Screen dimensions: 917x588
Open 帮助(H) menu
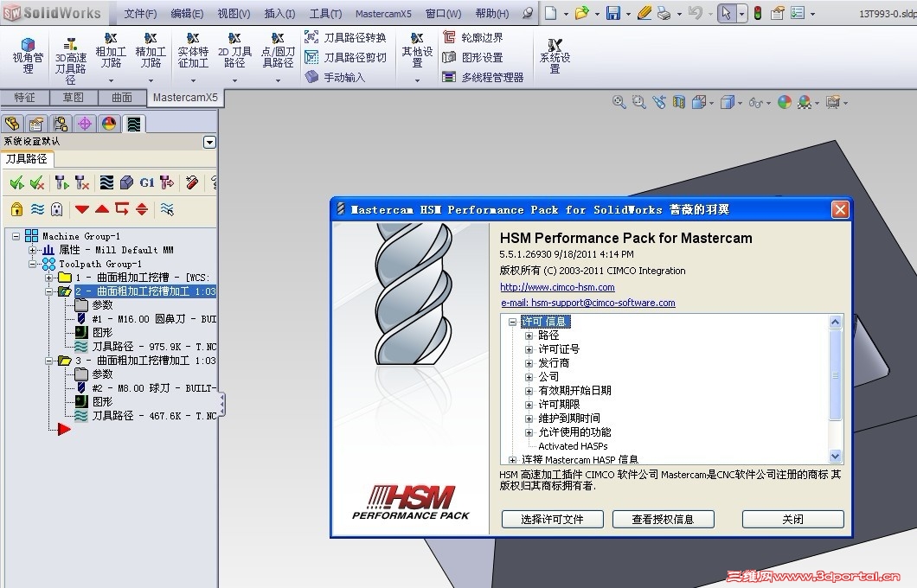tap(492, 13)
